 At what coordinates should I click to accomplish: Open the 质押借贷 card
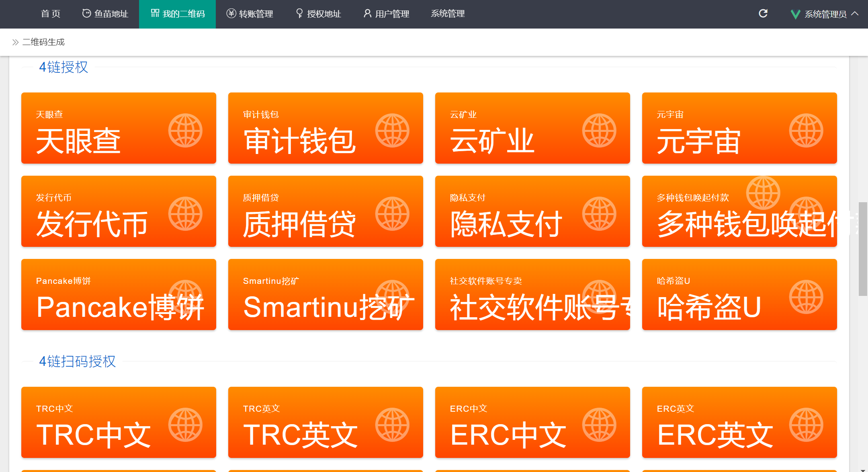(x=325, y=211)
